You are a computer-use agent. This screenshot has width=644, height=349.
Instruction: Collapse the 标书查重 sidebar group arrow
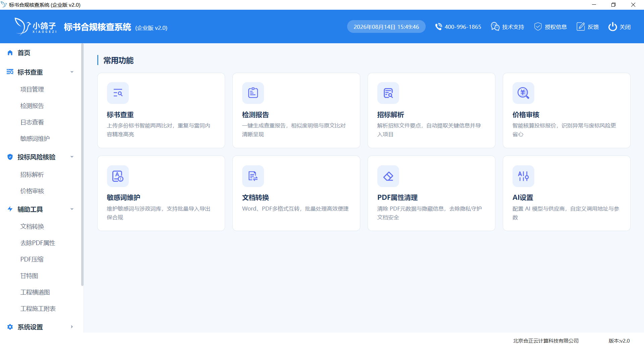click(72, 72)
